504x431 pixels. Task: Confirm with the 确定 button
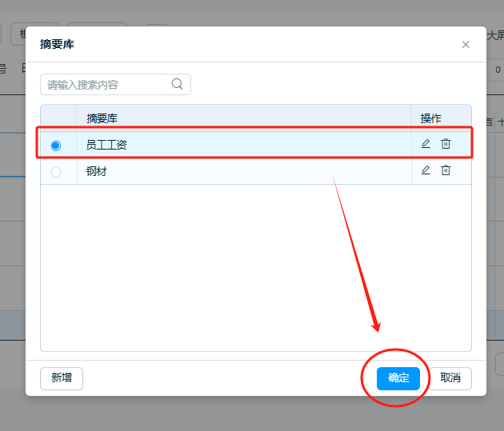398,378
